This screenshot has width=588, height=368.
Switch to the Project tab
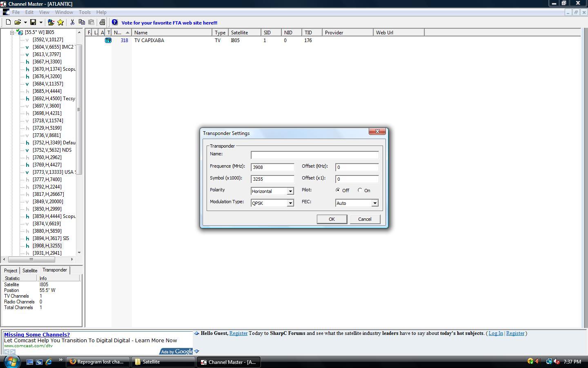[11, 271]
